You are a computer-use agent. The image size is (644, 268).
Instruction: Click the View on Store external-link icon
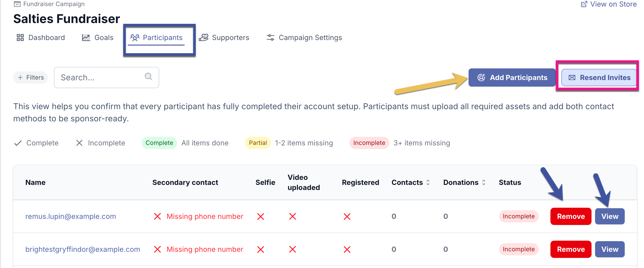pyautogui.click(x=584, y=4)
